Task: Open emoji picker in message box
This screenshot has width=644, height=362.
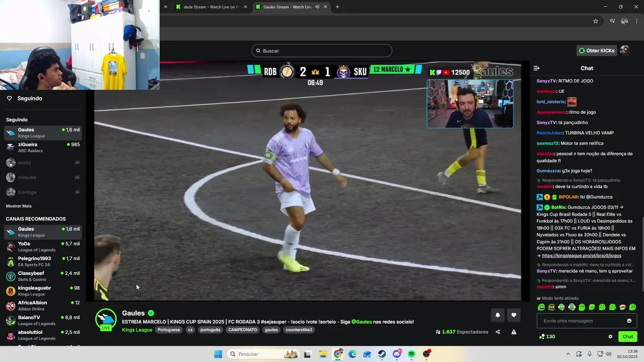Action: click(629, 321)
